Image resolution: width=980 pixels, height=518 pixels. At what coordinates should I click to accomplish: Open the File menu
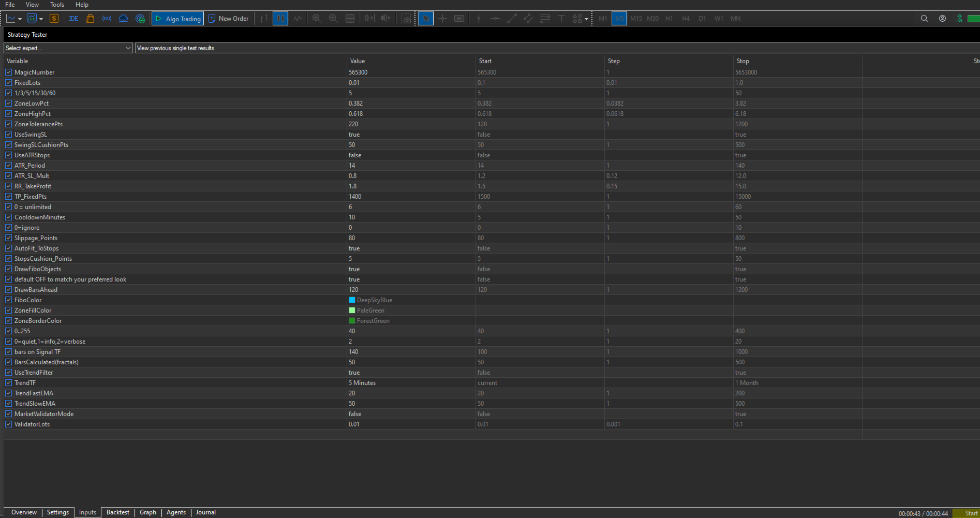point(10,5)
